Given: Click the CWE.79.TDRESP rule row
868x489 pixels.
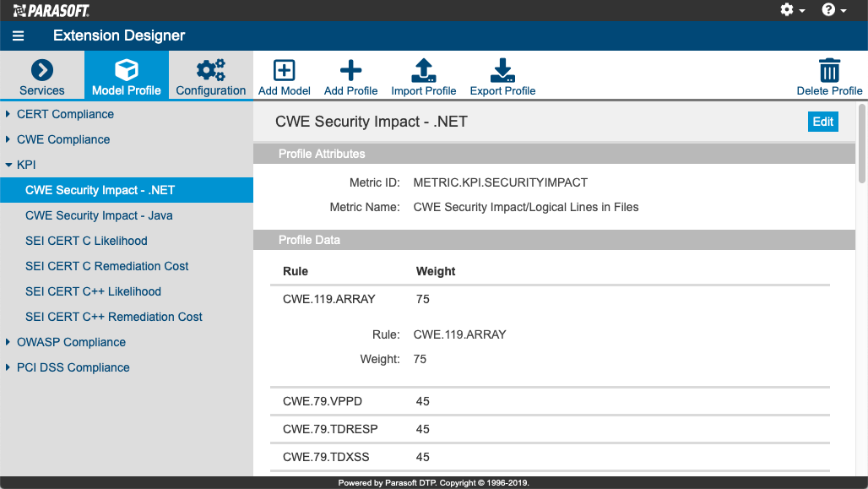Looking at the screenshot, I should coord(550,429).
